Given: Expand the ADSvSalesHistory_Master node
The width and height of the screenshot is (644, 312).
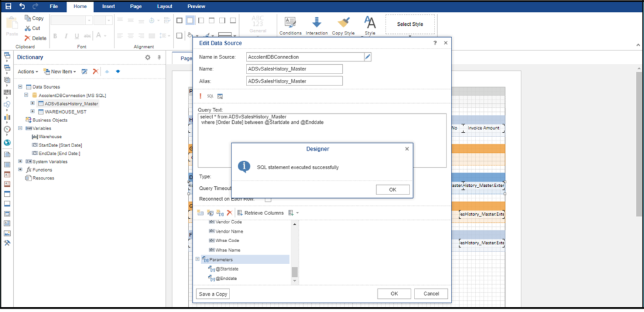Looking at the screenshot, I should (33, 103).
